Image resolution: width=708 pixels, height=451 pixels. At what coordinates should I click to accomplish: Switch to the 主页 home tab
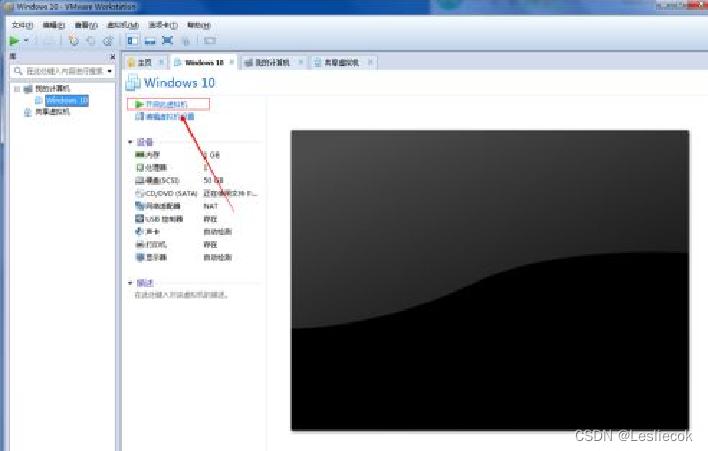pyautogui.click(x=144, y=62)
